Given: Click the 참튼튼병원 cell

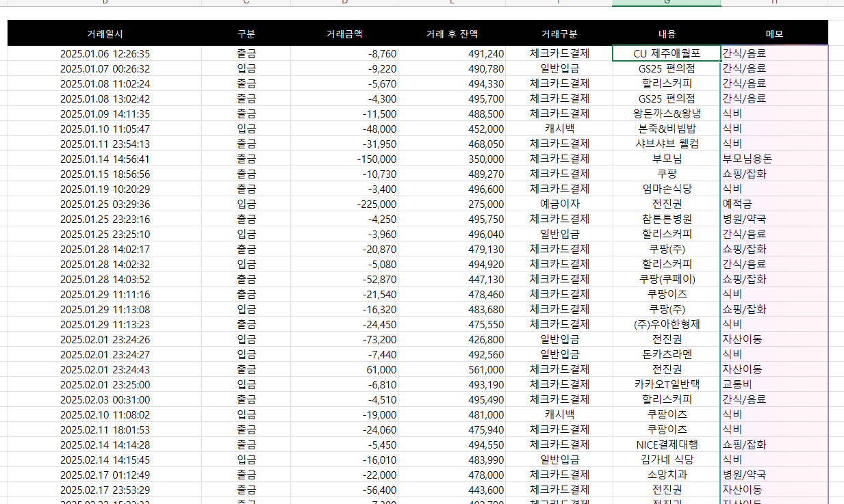Looking at the screenshot, I should pyautogui.click(x=667, y=219).
